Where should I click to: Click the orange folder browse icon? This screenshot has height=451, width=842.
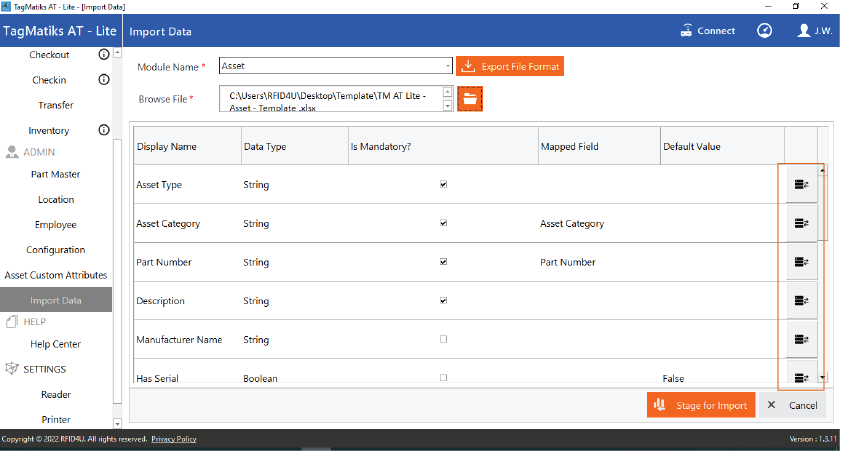click(x=470, y=98)
